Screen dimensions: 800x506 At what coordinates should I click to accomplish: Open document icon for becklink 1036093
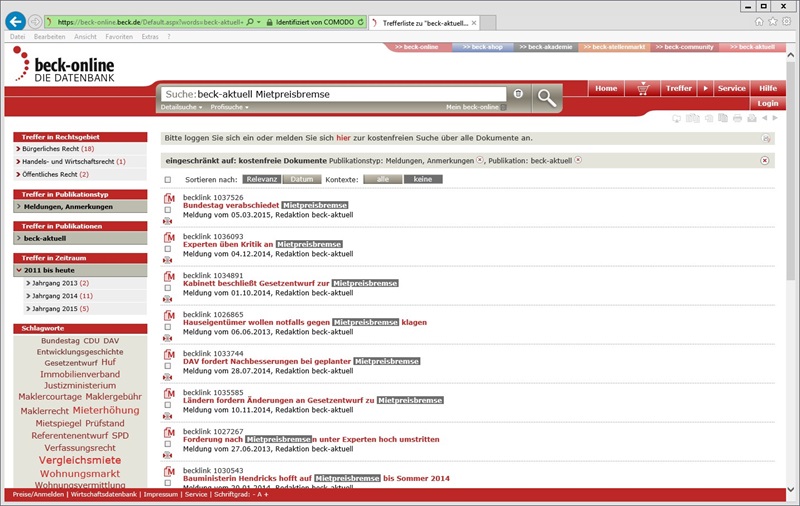tap(169, 237)
